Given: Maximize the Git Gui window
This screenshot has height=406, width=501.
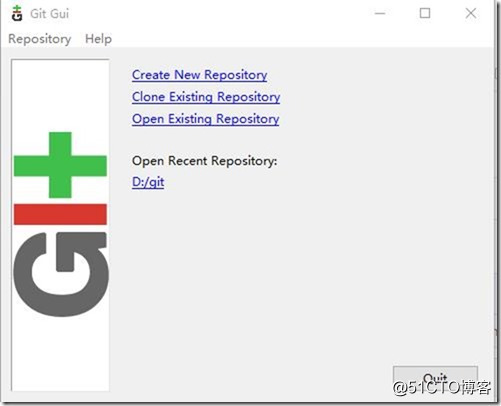Looking at the screenshot, I should pos(425,14).
